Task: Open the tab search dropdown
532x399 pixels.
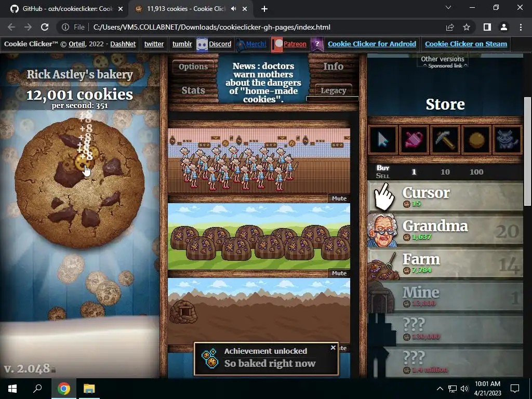Action: [448, 7]
